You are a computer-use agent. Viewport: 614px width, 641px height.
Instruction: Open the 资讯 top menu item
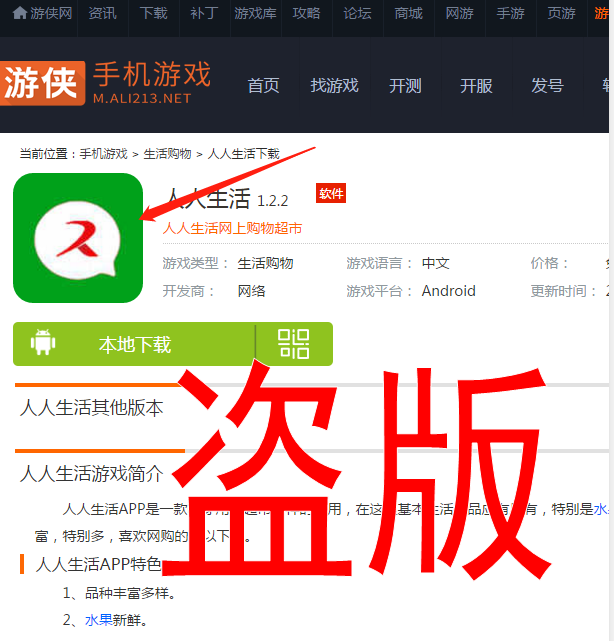tap(103, 13)
